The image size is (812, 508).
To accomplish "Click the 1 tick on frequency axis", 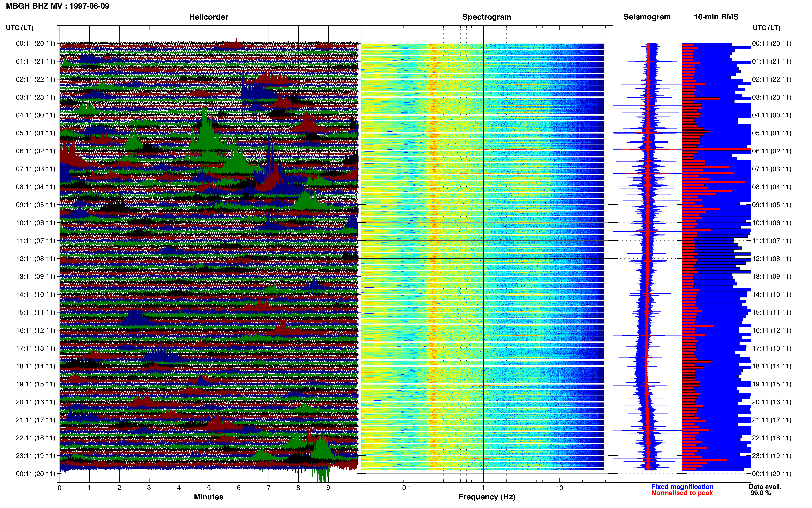I will 483,487.
